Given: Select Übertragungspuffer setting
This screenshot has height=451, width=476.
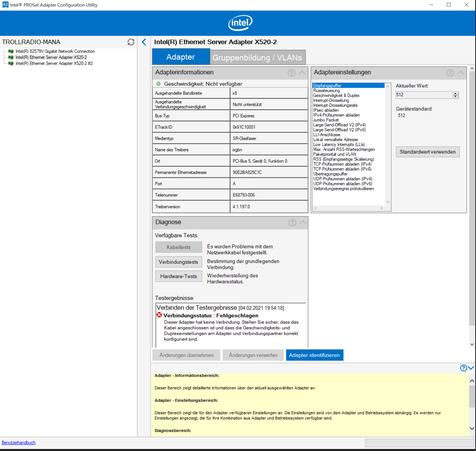Looking at the screenshot, I should point(330,174).
